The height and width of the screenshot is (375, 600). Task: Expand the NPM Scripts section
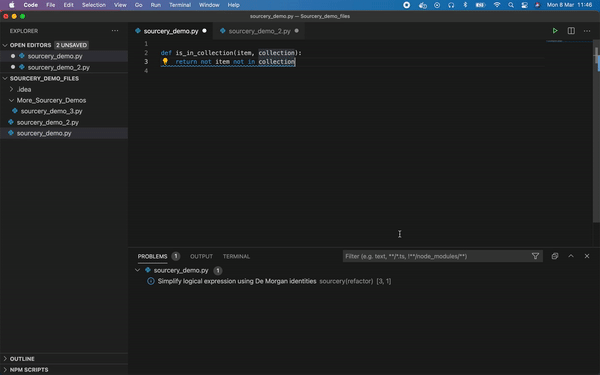point(5,370)
